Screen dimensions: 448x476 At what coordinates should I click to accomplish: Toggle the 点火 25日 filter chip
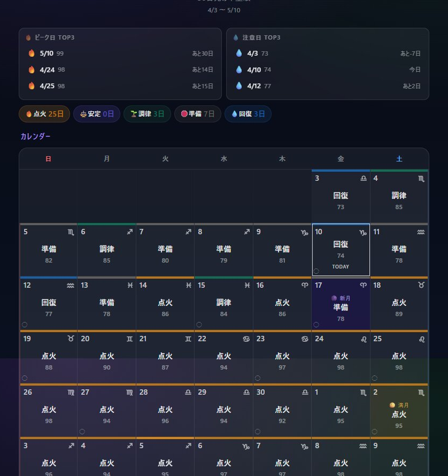coord(44,114)
